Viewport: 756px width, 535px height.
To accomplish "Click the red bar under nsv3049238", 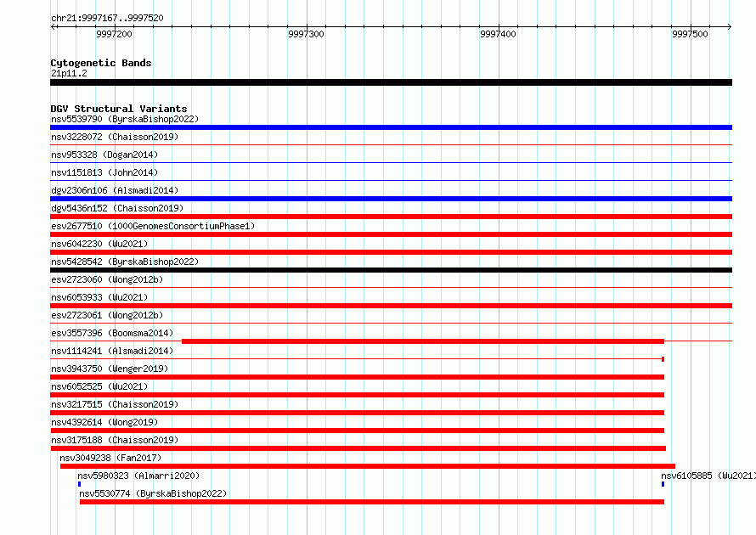I will coord(368,466).
